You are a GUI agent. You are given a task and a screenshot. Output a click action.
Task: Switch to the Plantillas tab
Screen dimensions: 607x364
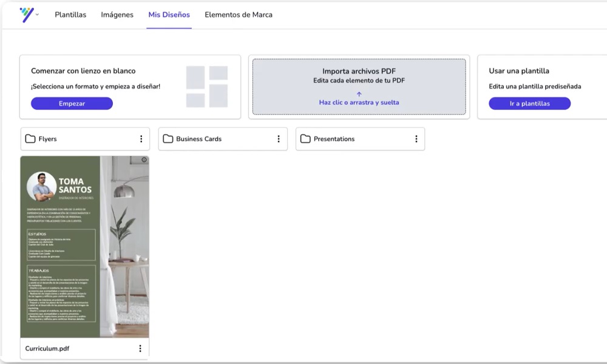(x=70, y=14)
